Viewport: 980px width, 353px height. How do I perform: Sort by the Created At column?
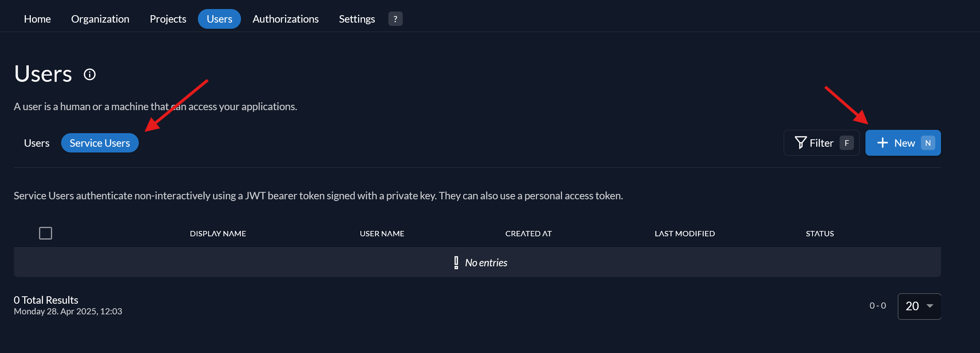[x=528, y=233]
